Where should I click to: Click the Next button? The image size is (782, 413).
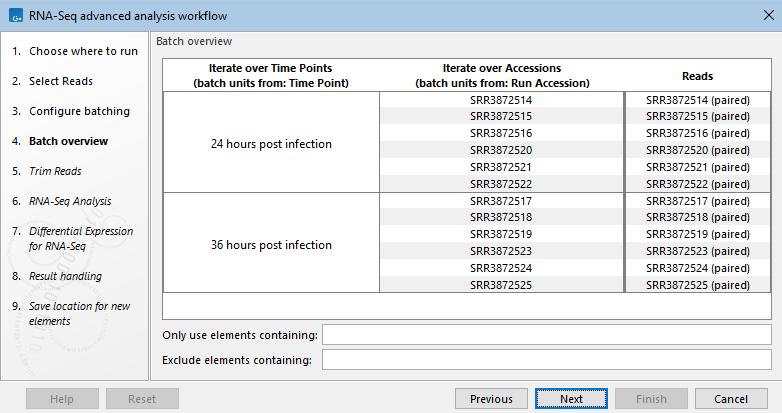571,398
